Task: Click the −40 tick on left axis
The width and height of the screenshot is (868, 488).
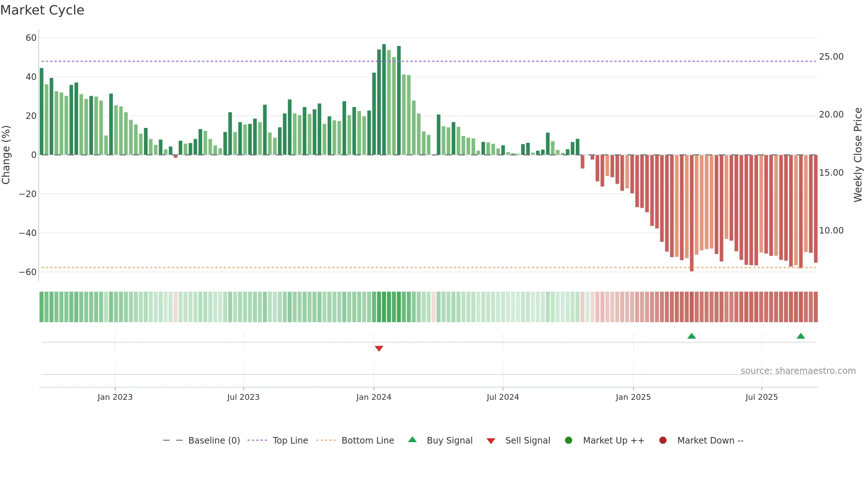Action: [28, 233]
